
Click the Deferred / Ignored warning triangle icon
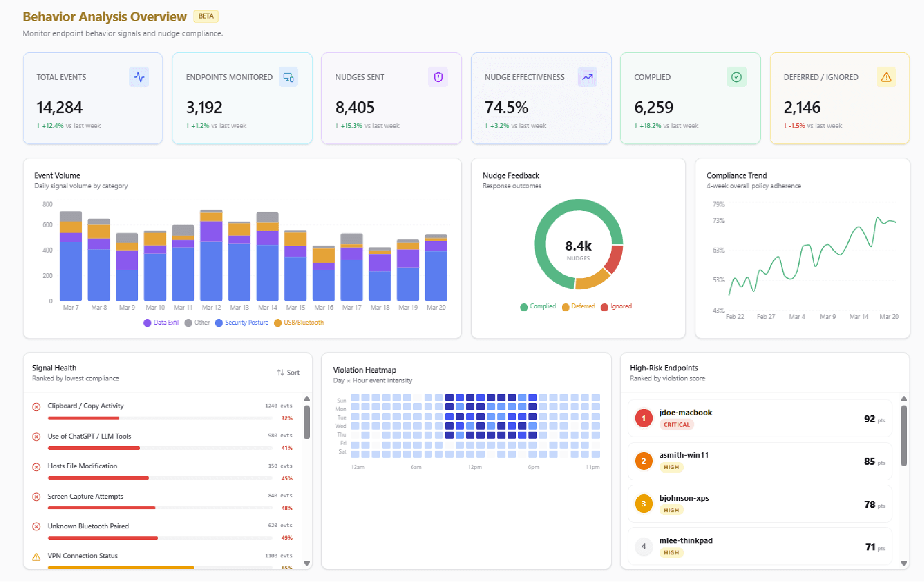click(x=886, y=77)
